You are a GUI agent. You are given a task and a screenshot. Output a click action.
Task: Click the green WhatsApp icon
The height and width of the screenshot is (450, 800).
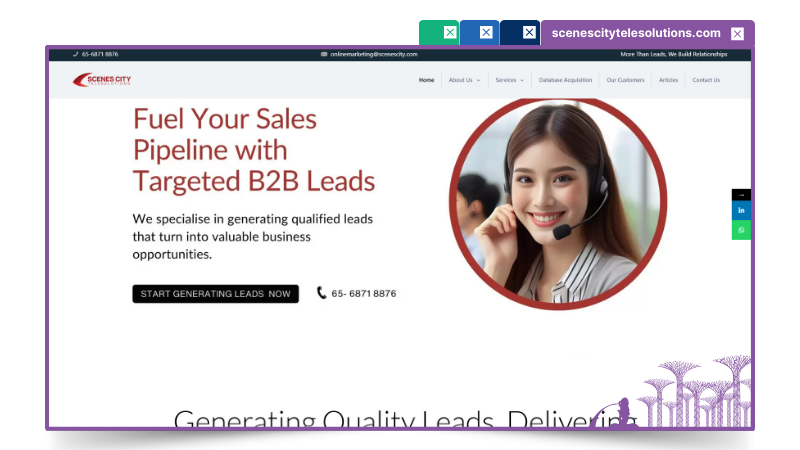[x=741, y=230]
